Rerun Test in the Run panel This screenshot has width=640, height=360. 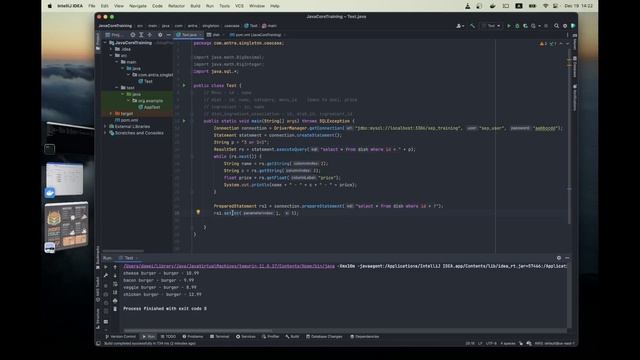coord(106,267)
